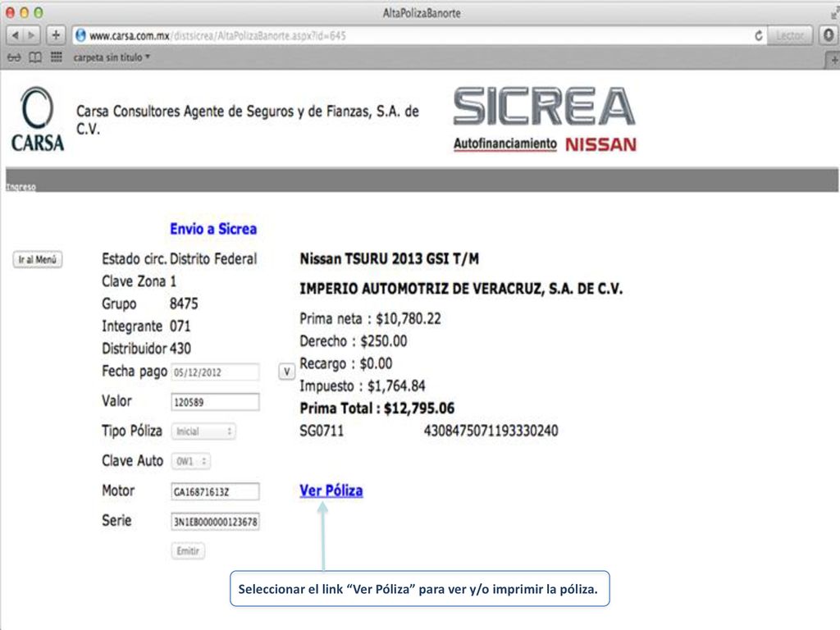The width and height of the screenshot is (840, 630).
Task: Go back with the Safari back arrow
Action: pyautogui.click(x=15, y=35)
